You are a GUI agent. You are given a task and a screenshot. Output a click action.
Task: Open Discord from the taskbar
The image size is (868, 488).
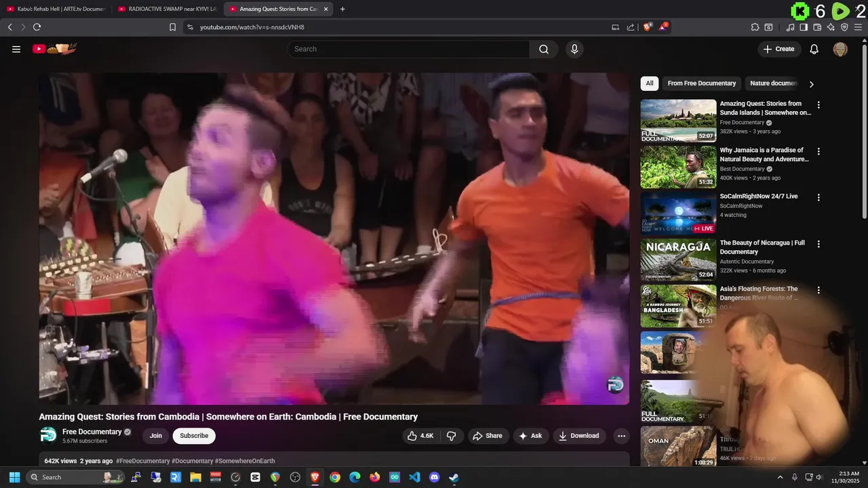(434, 477)
